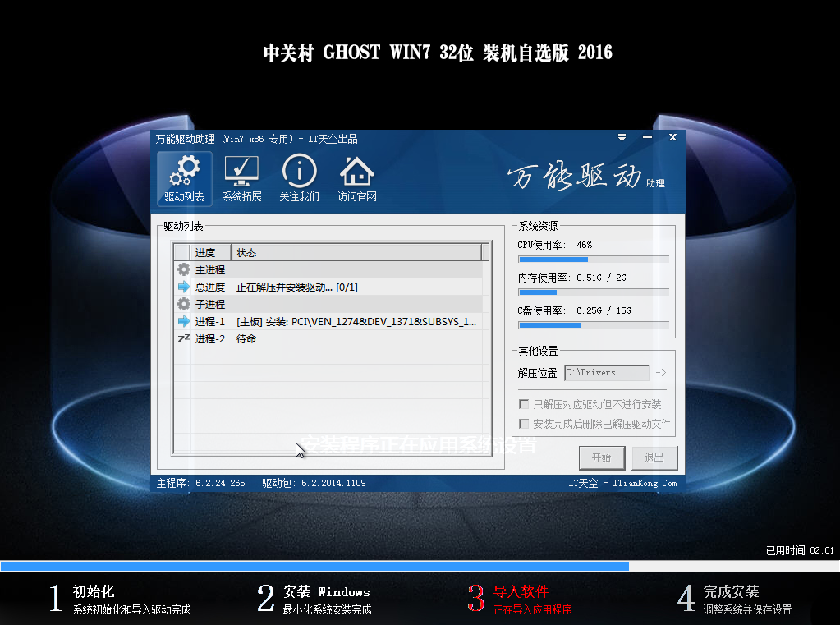Click the 关注我们 info icon
The height and width of the screenshot is (625, 840).
[x=299, y=179]
